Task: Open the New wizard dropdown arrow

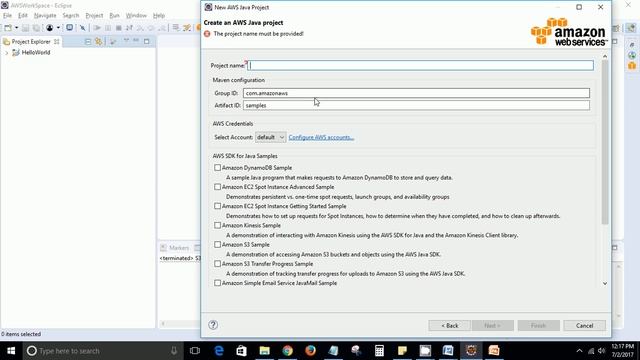Action: 16,28
